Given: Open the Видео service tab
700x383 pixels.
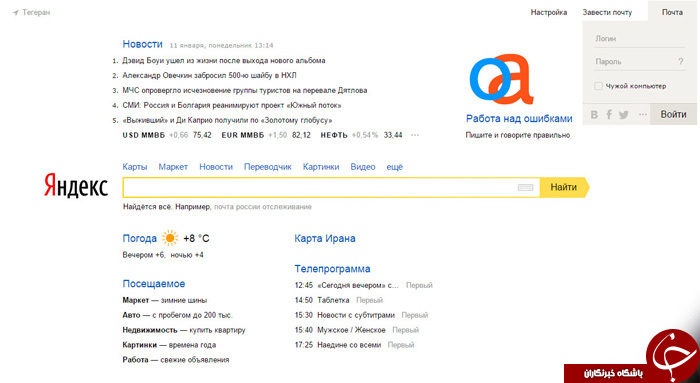Looking at the screenshot, I should (x=363, y=167).
